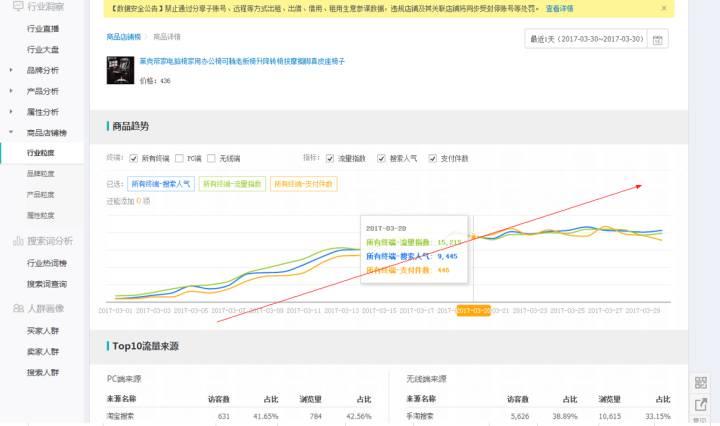The height and width of the screenshot is (426, 720).
Task: Click the 2017-03-01 label on chart axis
Action: click(116, 311)
